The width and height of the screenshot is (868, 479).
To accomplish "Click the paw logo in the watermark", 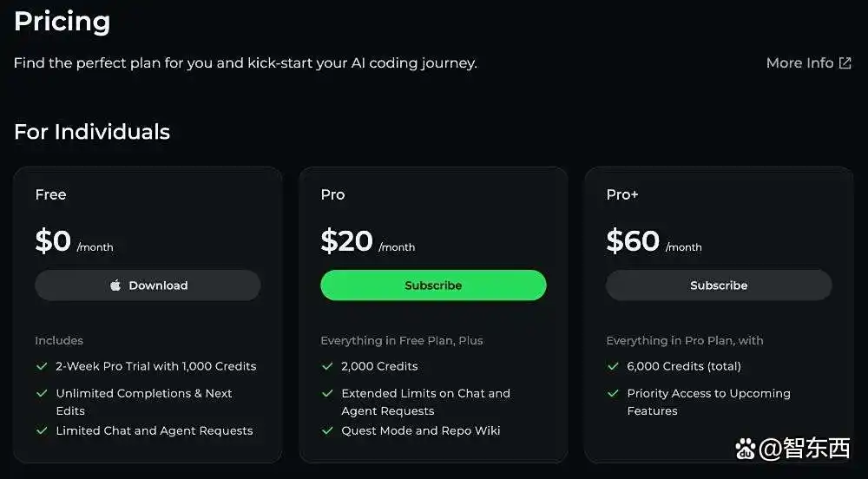I will tap(746, 449).
